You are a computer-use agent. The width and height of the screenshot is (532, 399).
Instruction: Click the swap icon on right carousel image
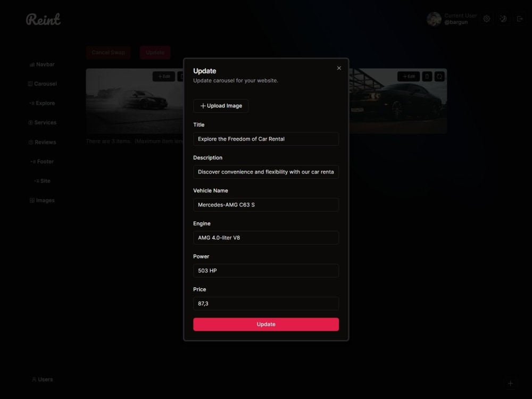(x=439, y=76)
